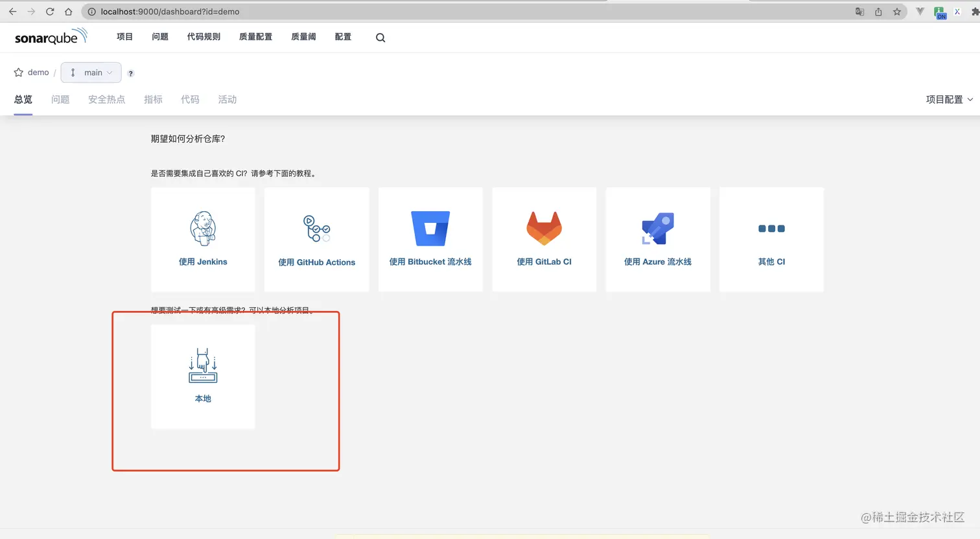Go back in browser

click(x=12, y=12)
